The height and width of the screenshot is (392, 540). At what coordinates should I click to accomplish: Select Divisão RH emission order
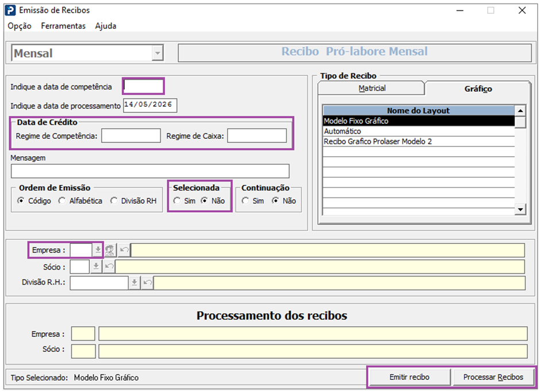(x=133, y=201)
